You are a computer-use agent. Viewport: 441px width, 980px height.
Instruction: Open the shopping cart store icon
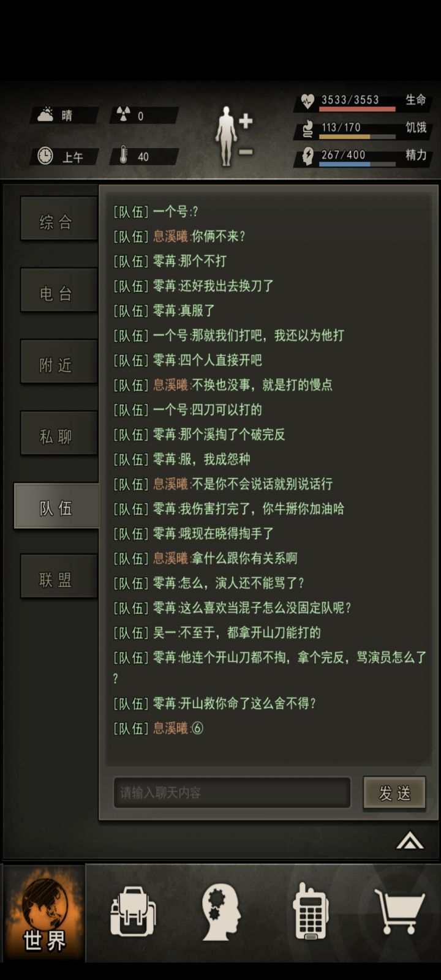tap(399, 911)
